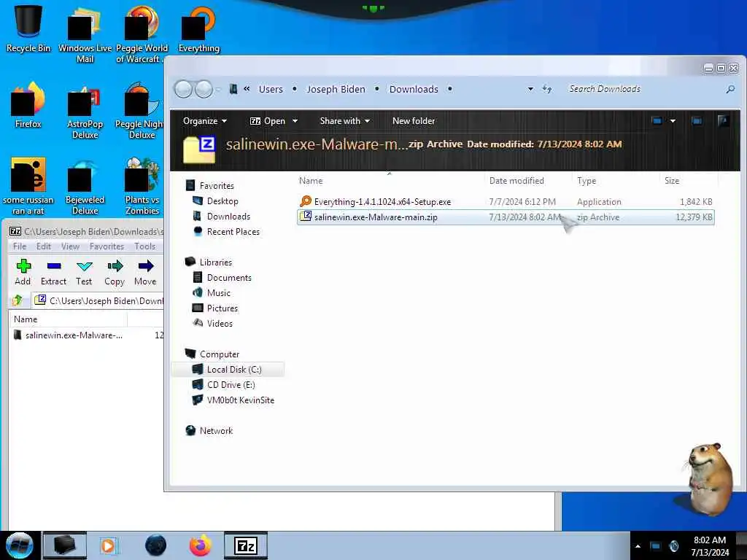
Task: Go forward in Explorer navigation
Action: tap(204, 89)
